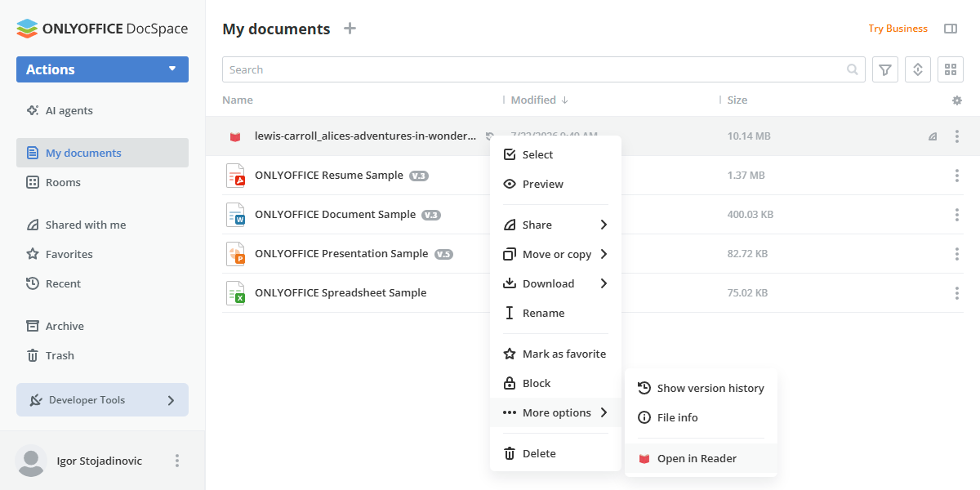Click the Excel icon of Spreadsheet Sample

(235, 292)
